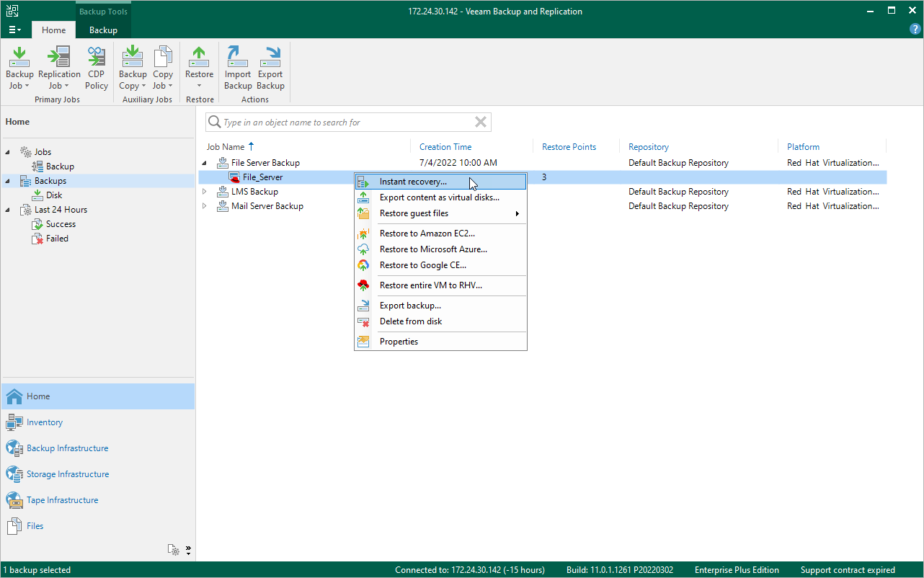Expand the Mail Server Backup job row
Image resolution: width=924 pixels, height=578 pixels.
coord(205,206)
